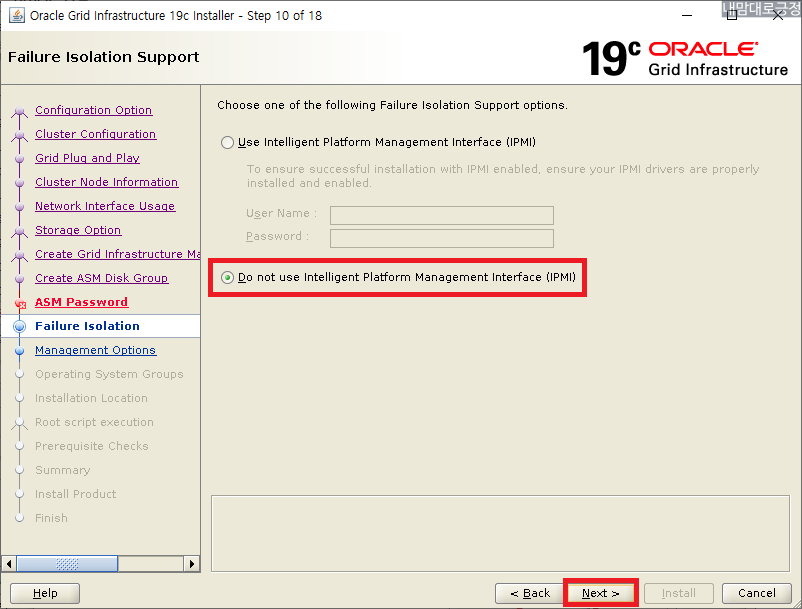Return to ASM Password step
Image resolution: width=802 pixels, height=609 pixels.
tap(81, 302)
